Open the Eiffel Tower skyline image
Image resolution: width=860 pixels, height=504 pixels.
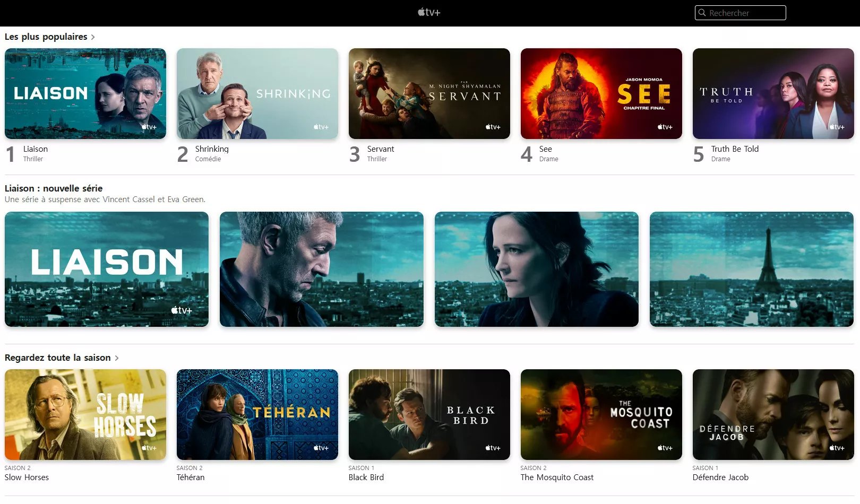(x=752, y=269)
